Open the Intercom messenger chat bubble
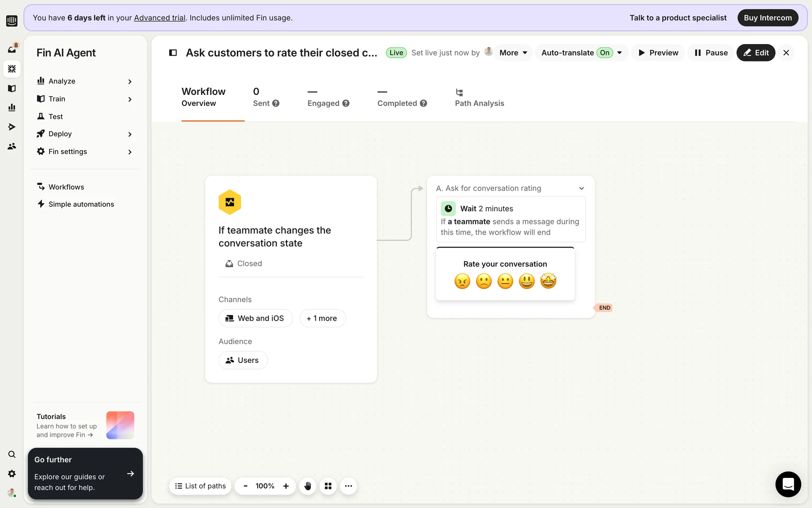Screen dimensions: 812x508 click(x=788, y=484)
